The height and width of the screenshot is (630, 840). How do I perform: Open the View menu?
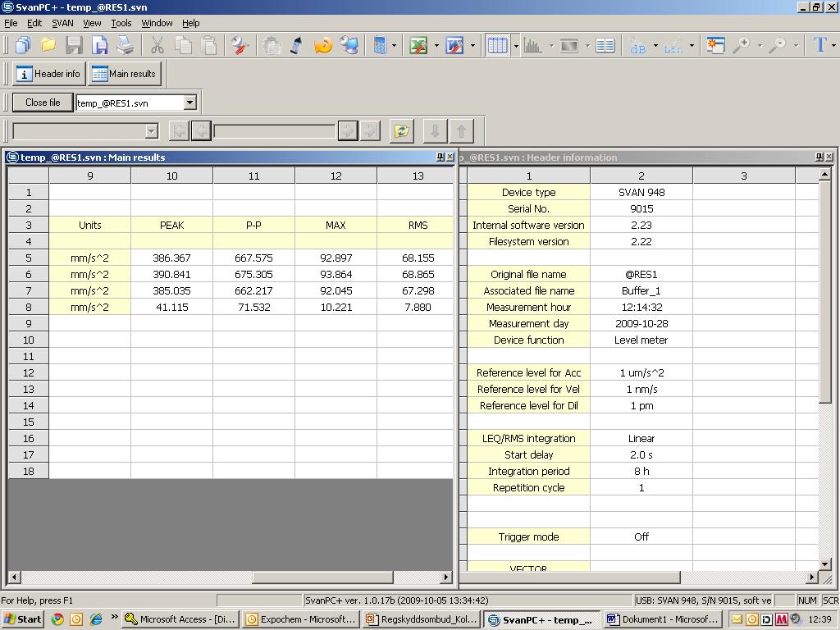tap(92, 23)
